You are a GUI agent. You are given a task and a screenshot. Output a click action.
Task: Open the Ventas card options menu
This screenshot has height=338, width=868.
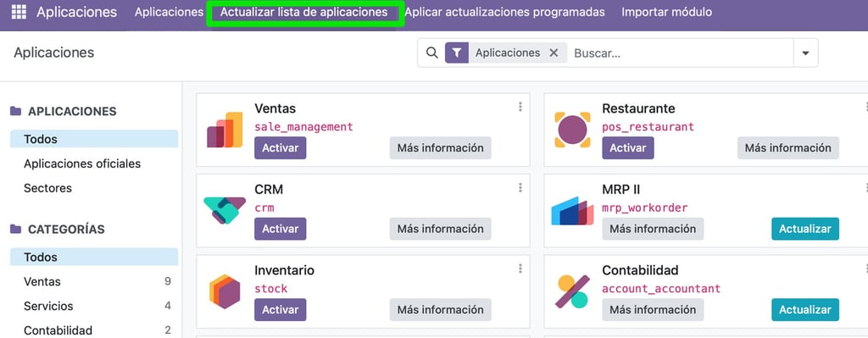click(520, 107)
